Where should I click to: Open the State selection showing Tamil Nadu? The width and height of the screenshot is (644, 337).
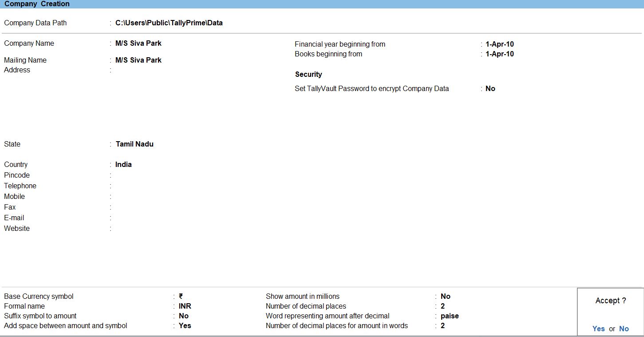click(x=134, y=144)
